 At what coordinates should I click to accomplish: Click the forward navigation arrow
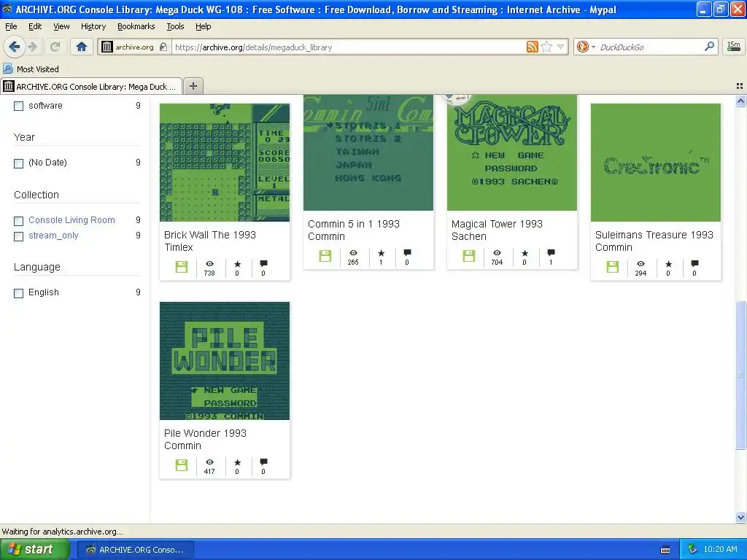pyautogui.click(x=33, y=47)
